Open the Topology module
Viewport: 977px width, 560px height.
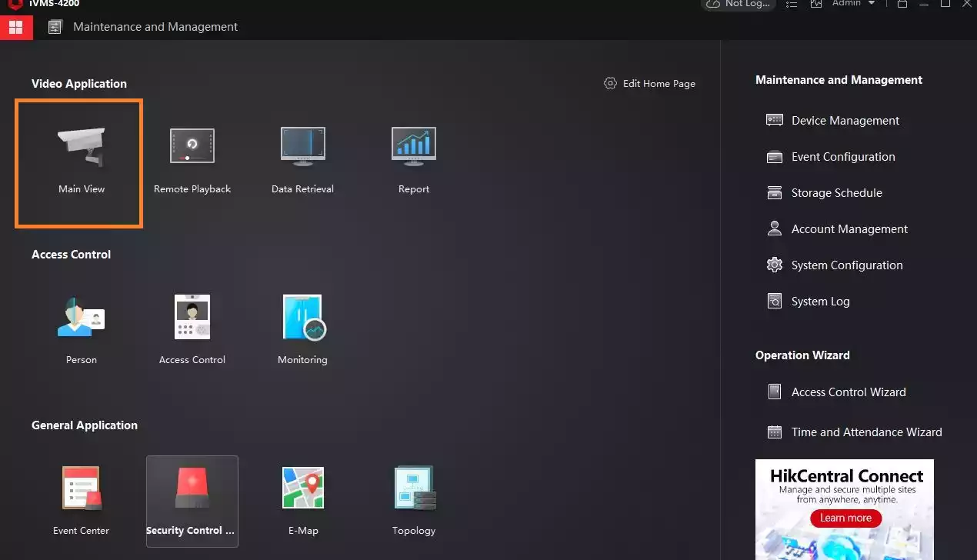tap(414, 488)
